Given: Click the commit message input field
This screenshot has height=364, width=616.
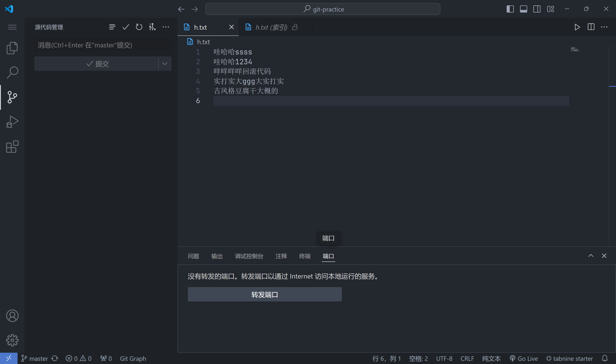Looking at the screenshot, I should pyautogui.click(x=103, y=45).
